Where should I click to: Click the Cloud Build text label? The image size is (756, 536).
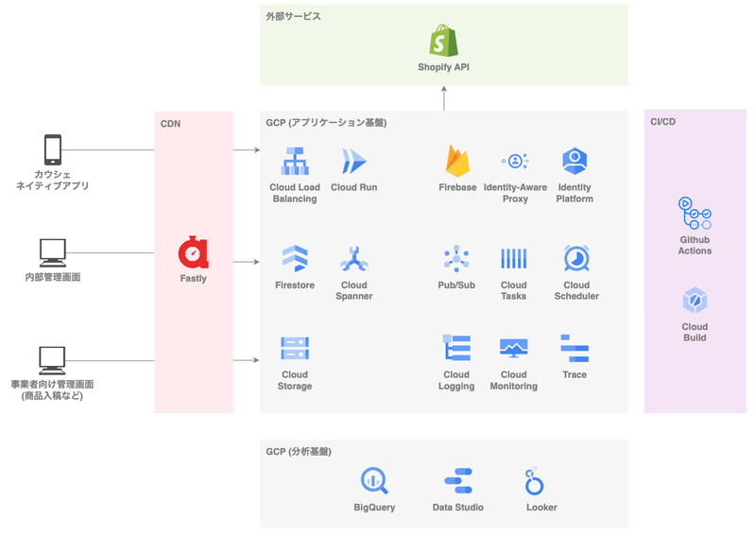click(695, 333)
